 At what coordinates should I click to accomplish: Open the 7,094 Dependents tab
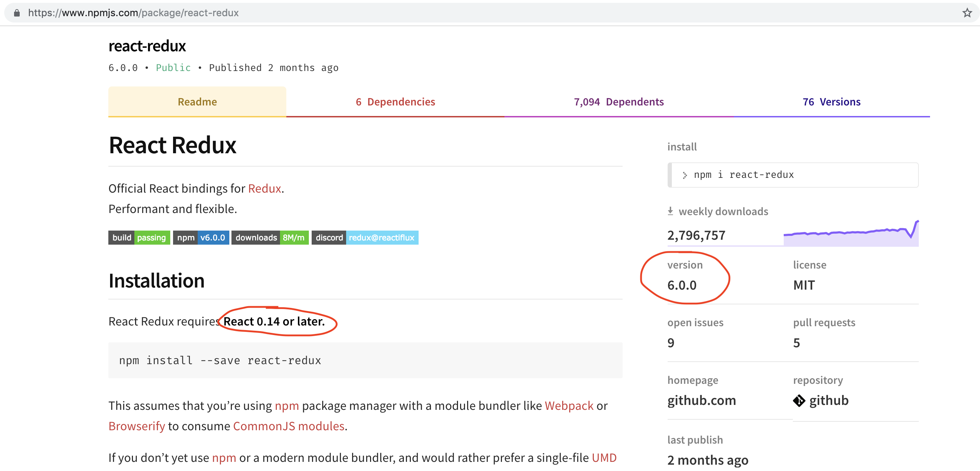pos(619,102)
